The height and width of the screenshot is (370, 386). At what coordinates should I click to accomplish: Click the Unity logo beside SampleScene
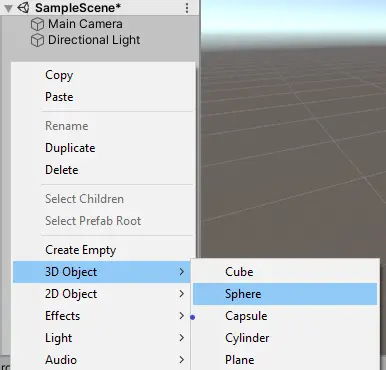coord(23,8)
